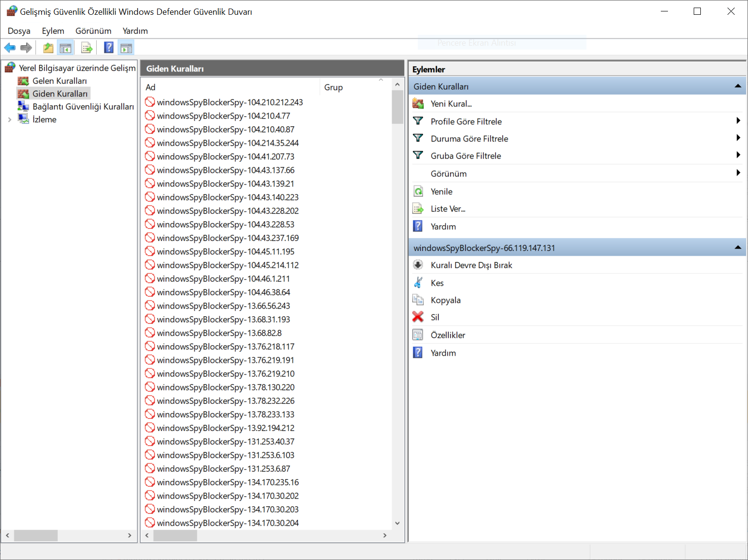748x560 pixels.
Task: Click the tree pane horizontal scrollbar thumb
Action: pyautogui.click(x=36, y=536)
